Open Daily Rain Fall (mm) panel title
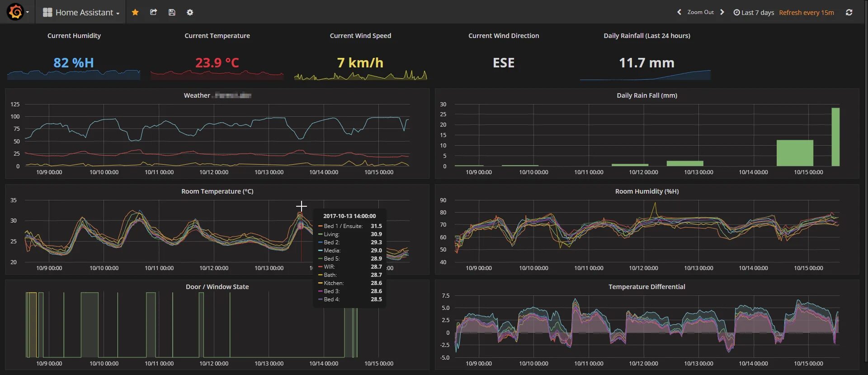The height and width of the screenshot is (375, 868). [647, 95]
